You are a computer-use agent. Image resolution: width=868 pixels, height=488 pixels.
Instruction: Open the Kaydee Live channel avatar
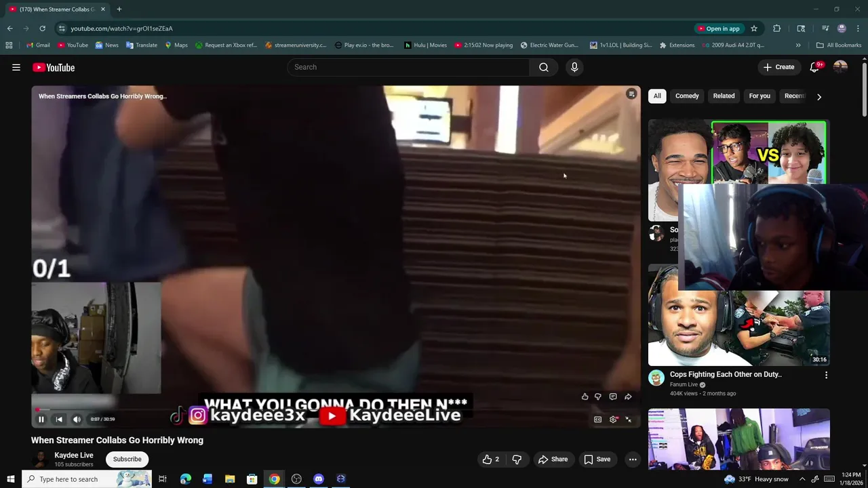point(41,460)
